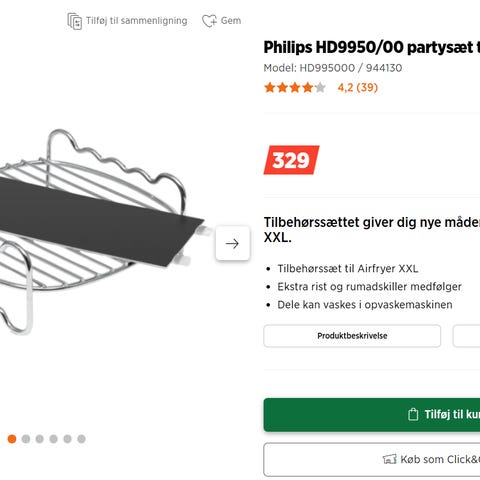
Task: Click the shopping bag icon on green button
Action: [x=413, y=414]
